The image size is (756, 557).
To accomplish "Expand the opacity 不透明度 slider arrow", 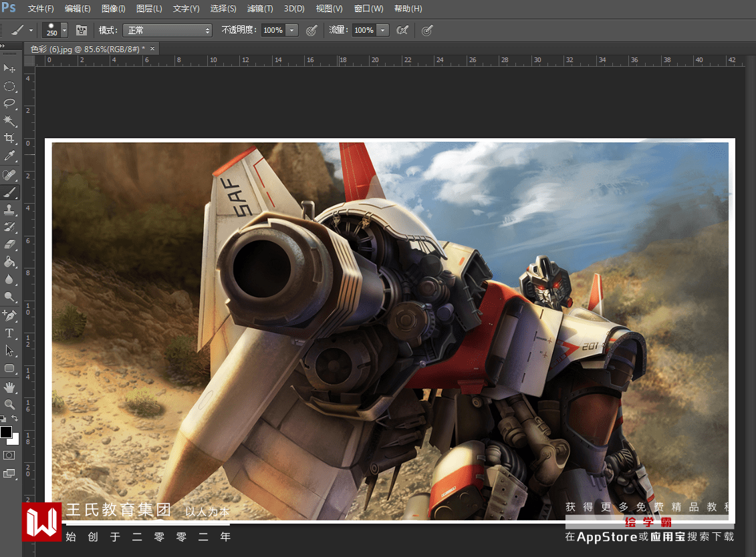I will pyautogui.click(x=292, y=30).
